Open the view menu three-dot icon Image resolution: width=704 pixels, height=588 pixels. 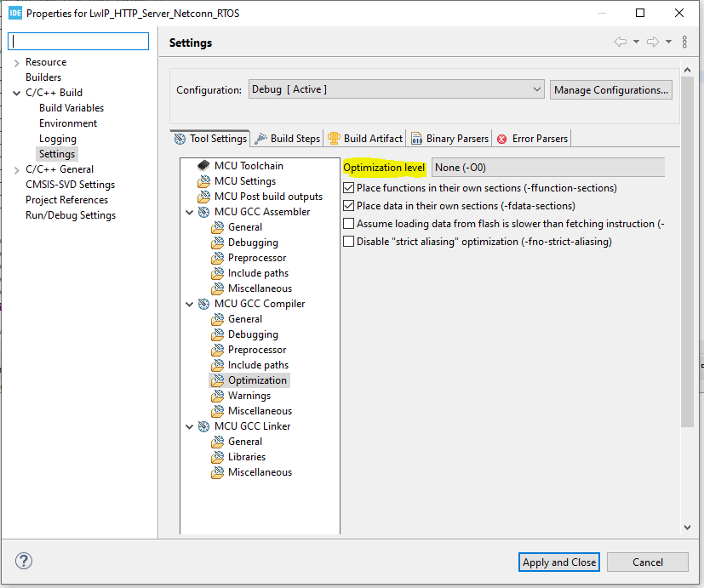point(684,42)
